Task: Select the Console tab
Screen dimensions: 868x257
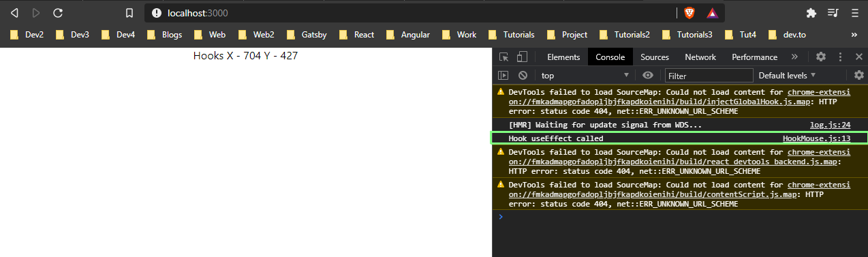Action: pos(610,57)
